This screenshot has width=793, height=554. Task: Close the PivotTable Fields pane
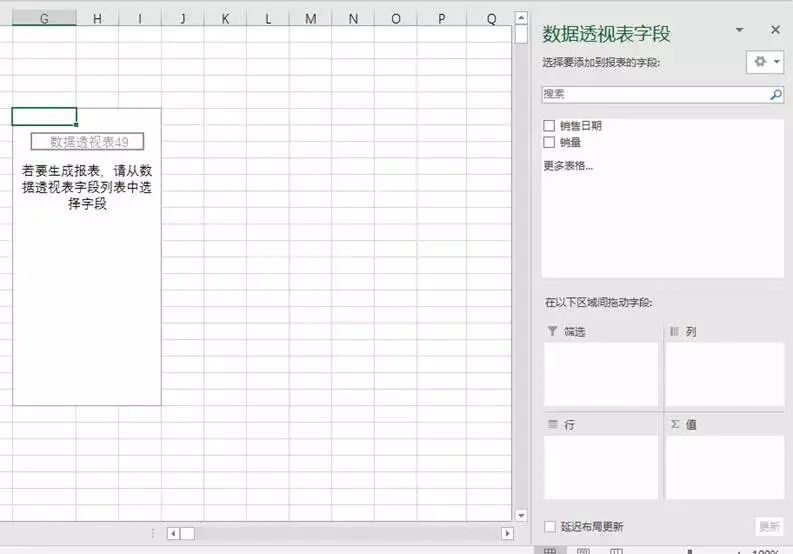[x=775, y=30]
